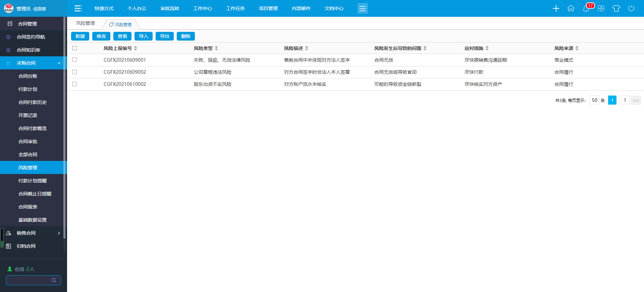Screen dimensions: 644x292
Task: Open the more-menus hamburger icon
Action: pyautogui.click(x=362, y=8)
